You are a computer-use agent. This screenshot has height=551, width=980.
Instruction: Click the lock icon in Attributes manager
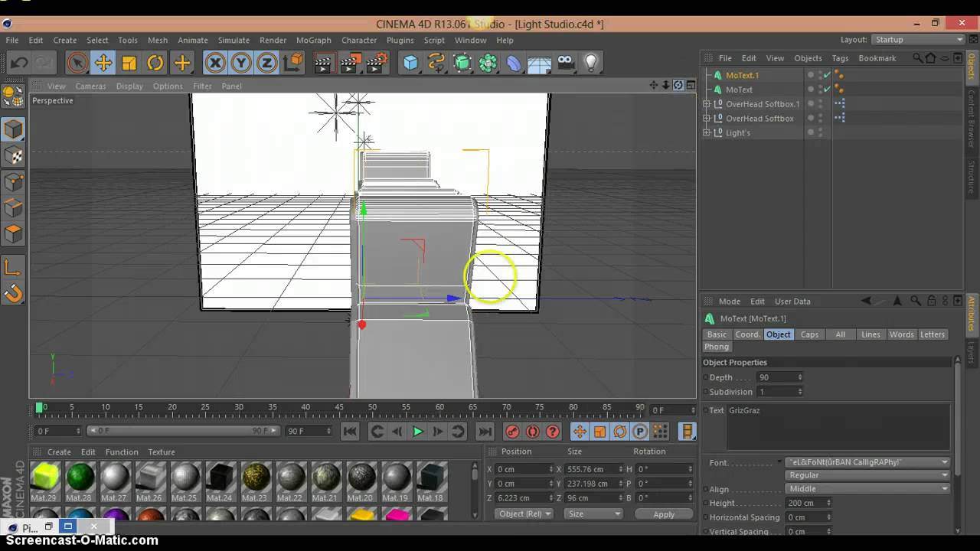[932, 301]
